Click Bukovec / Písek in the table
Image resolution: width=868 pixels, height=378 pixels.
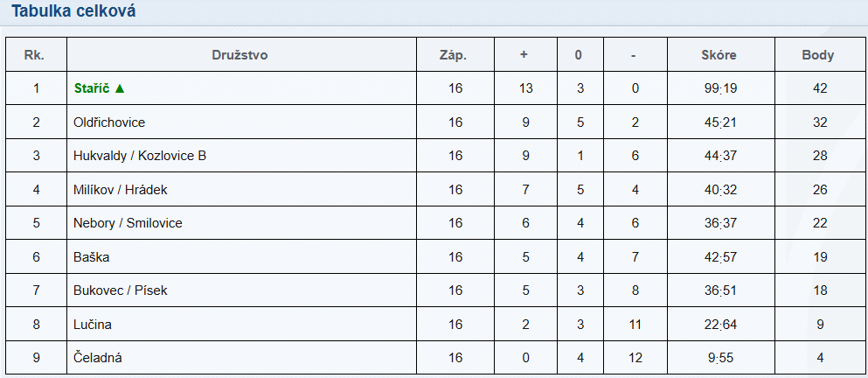pos(120,290)
